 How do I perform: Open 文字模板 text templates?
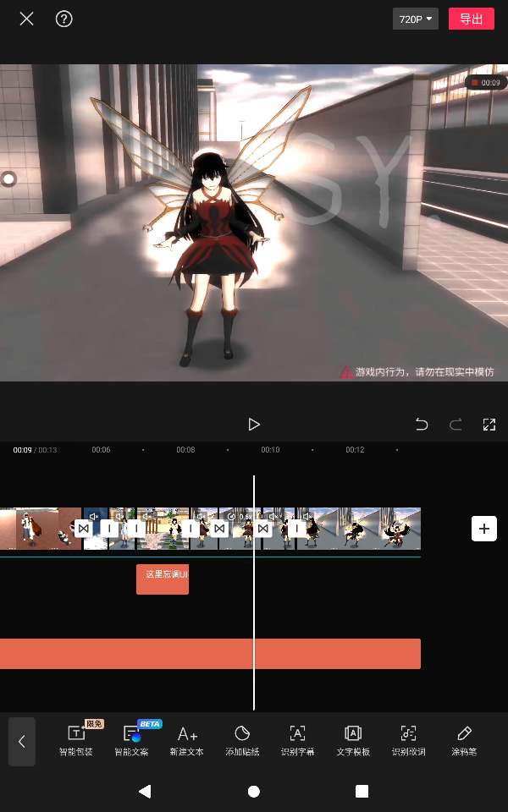pyautogui.click(x=353, y=741)
